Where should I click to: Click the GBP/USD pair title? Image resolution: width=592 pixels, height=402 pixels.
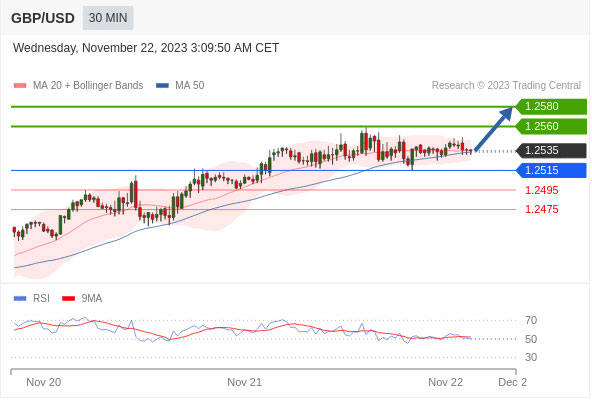43,18
